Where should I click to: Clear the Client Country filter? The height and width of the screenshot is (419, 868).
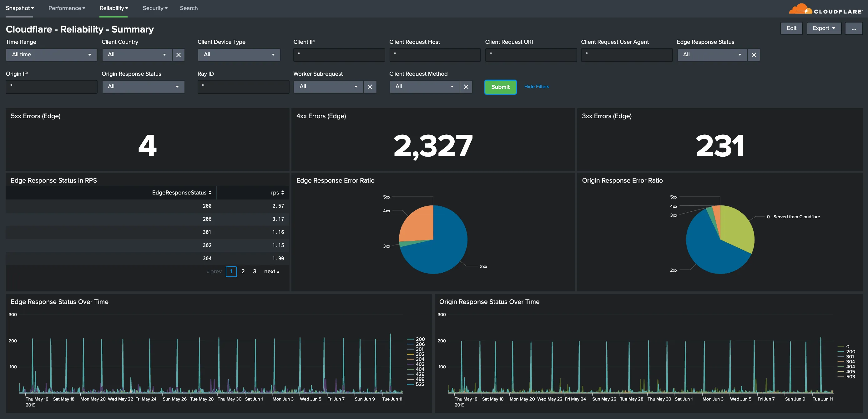(x=178, y=55)
